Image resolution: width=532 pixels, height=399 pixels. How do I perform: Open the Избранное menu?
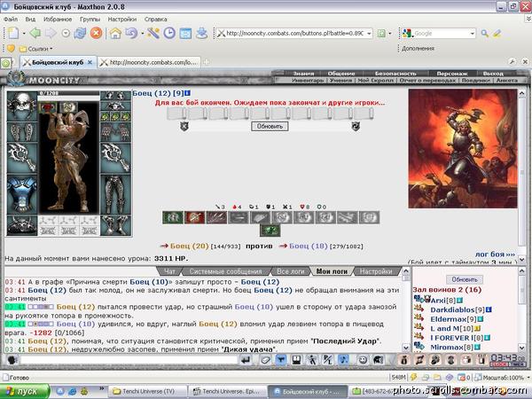[58, 20]
